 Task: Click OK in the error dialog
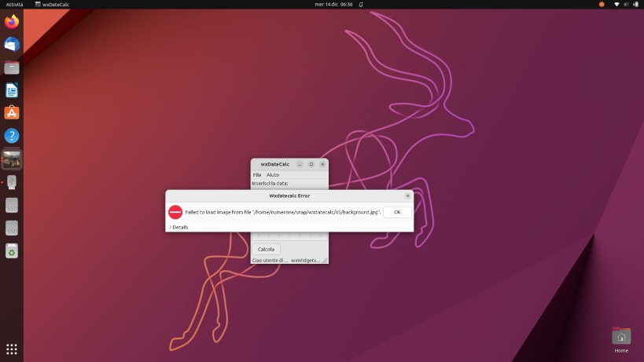(x=397, y=212)
